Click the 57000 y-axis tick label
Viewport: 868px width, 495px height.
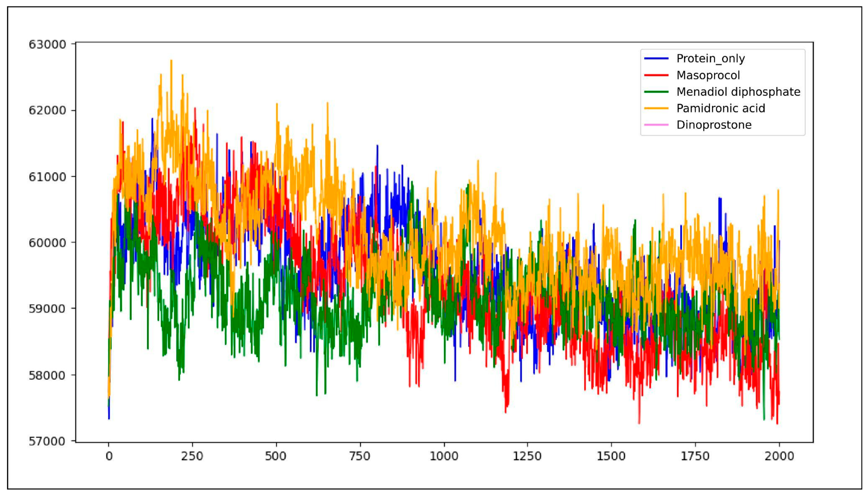point(47,441)
